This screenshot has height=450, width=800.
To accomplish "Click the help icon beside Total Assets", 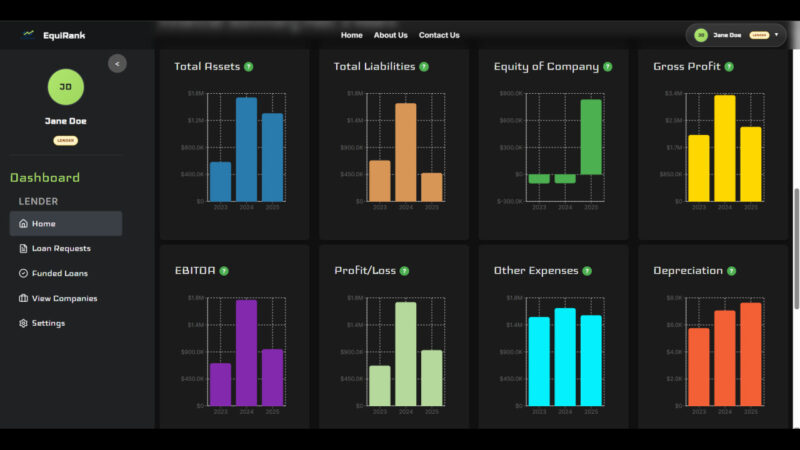I will click(x=248, y=67).
